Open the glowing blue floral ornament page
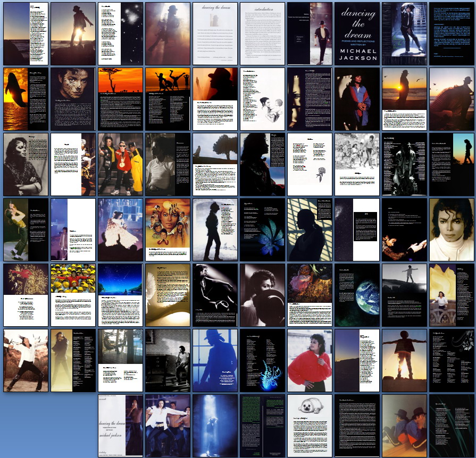 click(x=262, y=360)
